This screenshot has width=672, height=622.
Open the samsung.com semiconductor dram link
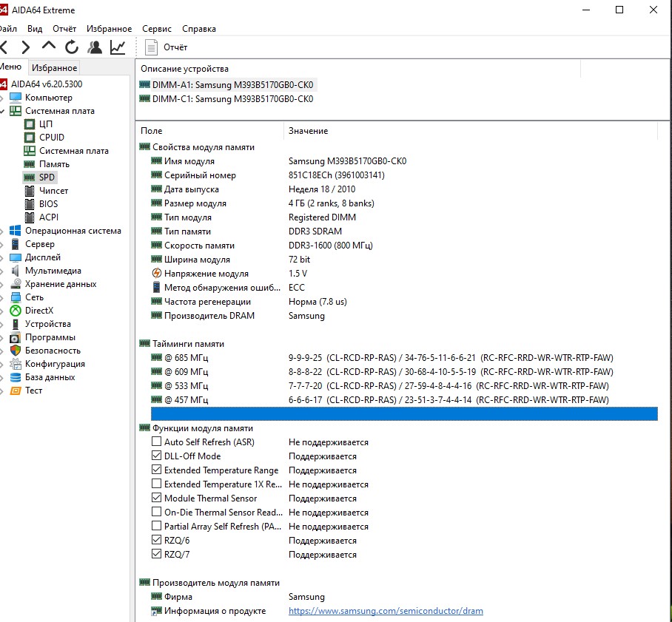tap(386, 611)
